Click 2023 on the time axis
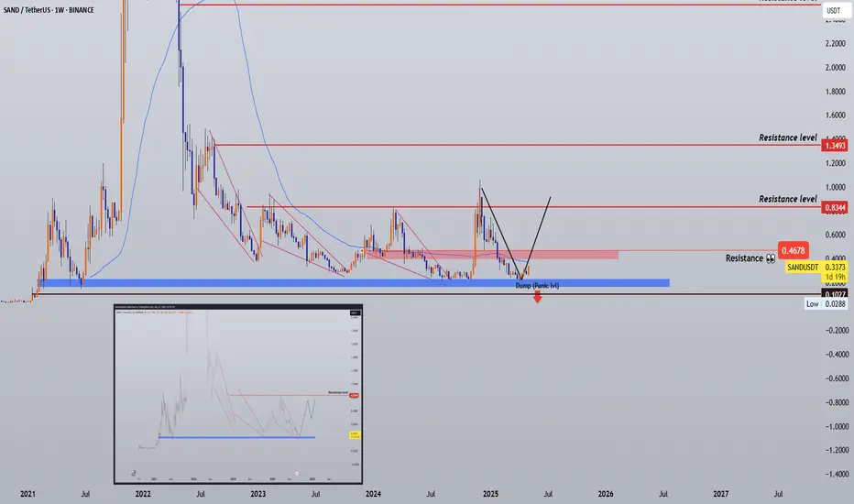The width and height of the screenshot is (854, 504). [257, 494]
